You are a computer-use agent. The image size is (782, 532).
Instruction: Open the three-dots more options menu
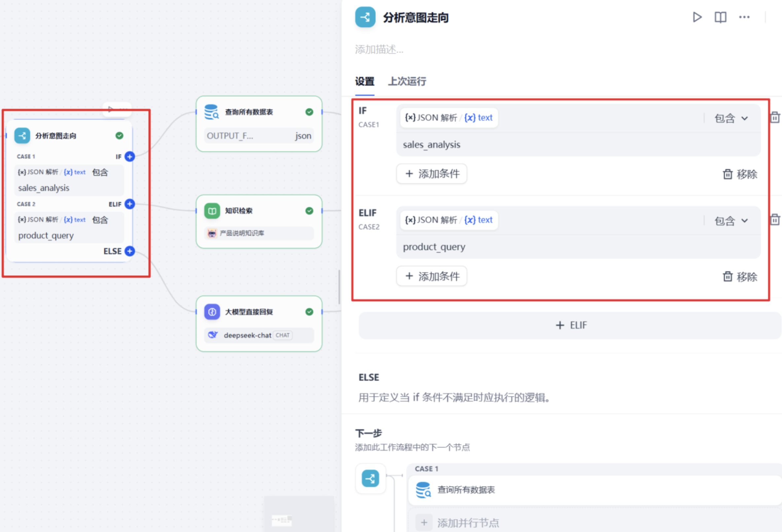pos(744,17)
